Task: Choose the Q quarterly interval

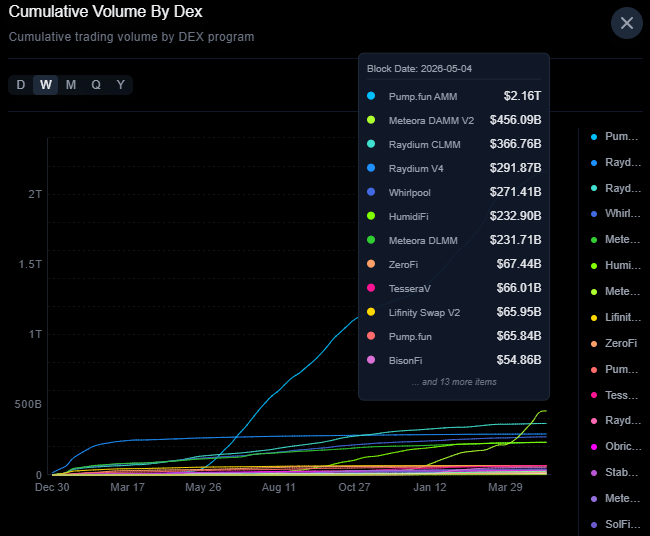Action: tap(96, 85)
